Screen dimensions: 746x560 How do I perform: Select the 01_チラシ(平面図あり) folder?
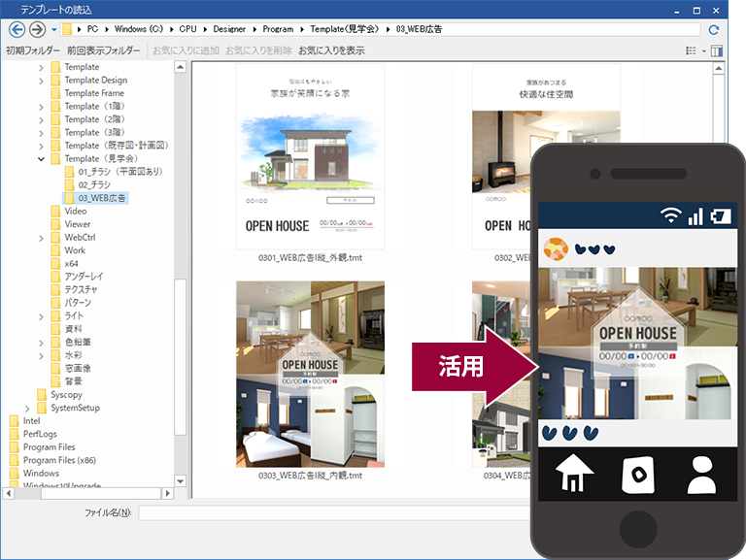point(114,171)
